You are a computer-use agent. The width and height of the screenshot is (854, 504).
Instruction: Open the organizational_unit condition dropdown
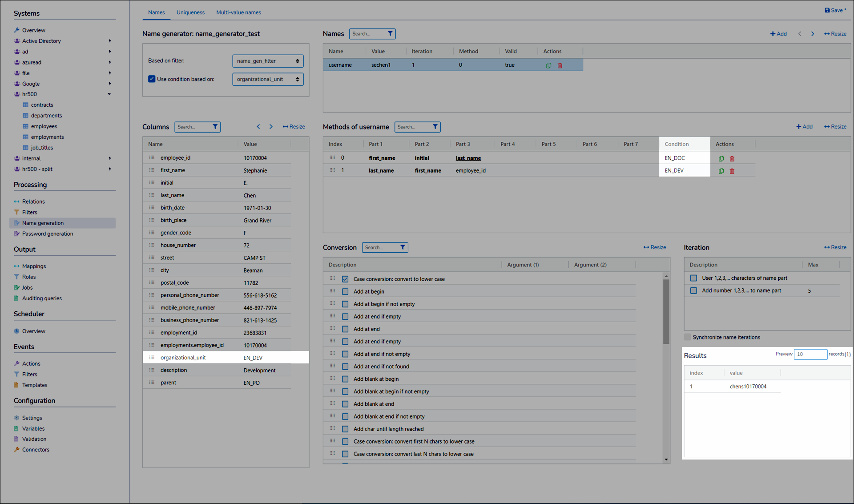coord(268,79)
